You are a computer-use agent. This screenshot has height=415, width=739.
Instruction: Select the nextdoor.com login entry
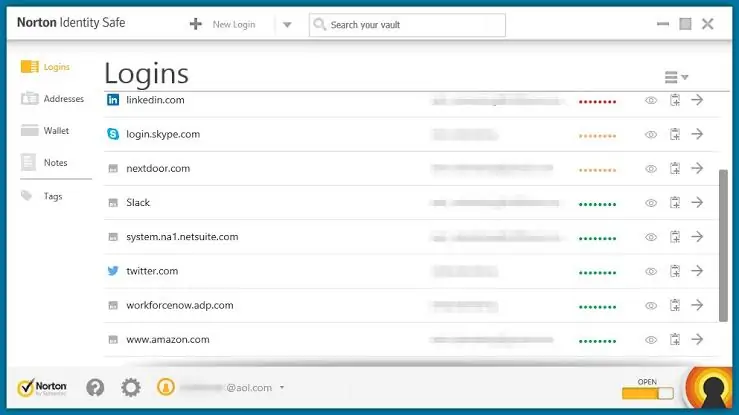pyautogui.click(x=158, y=168)
